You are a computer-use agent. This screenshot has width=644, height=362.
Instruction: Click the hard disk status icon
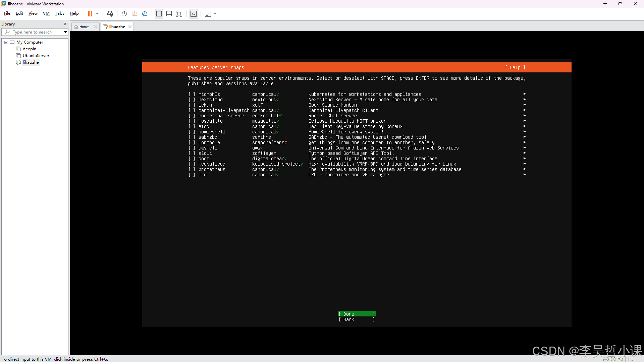[606, 359]
